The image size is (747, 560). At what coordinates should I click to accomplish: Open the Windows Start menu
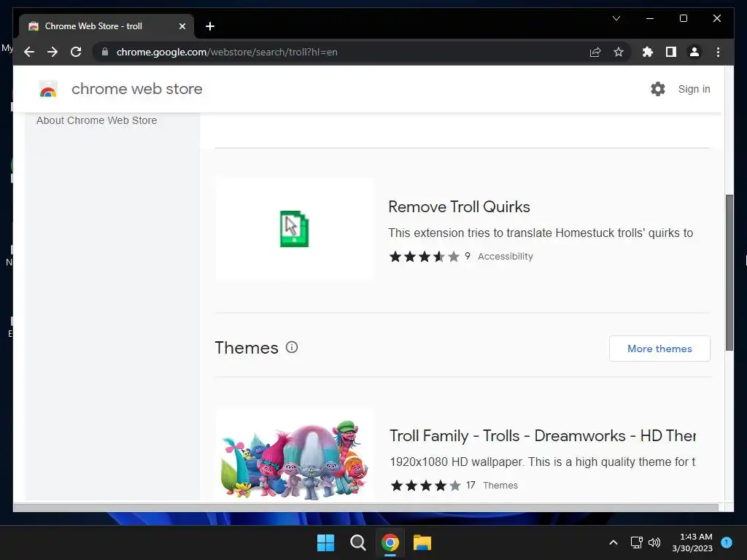click(x=326, y=542)
